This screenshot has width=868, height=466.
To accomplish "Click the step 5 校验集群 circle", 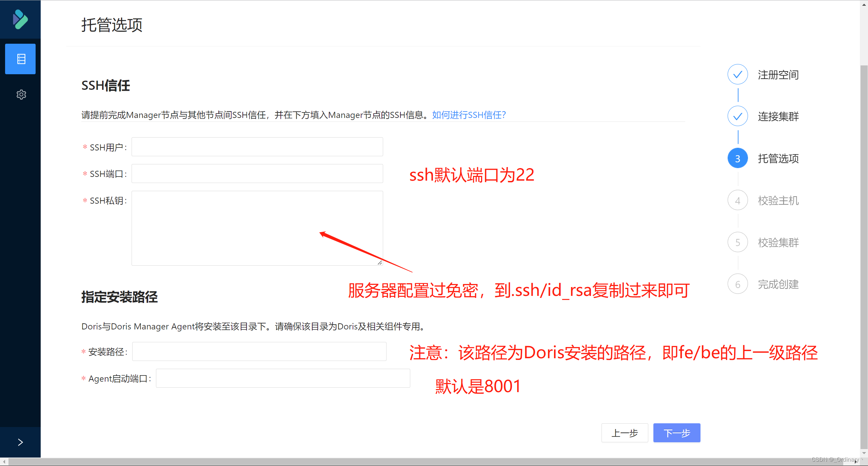I will [x=737, y=242].
